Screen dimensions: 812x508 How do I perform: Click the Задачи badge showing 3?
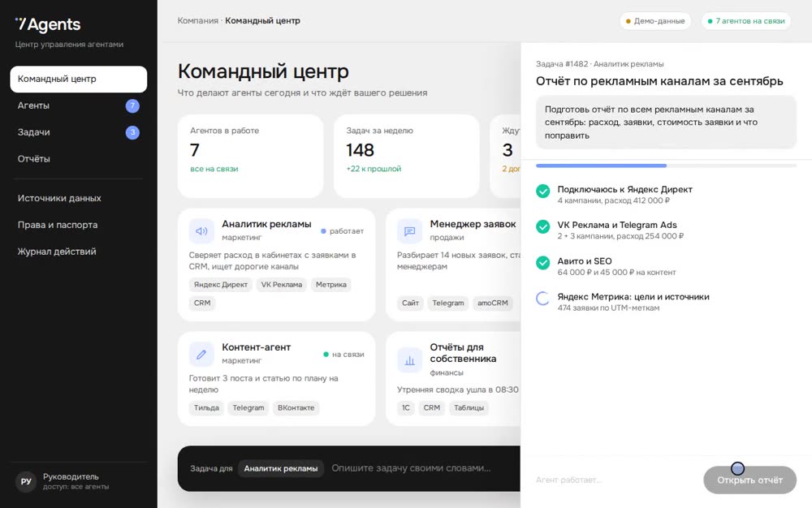(132, 132)
